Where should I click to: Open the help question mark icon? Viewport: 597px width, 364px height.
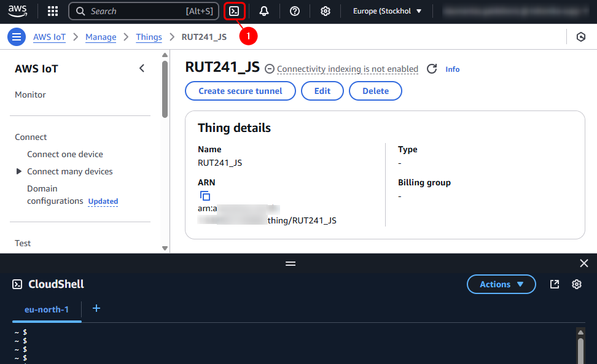pos(295,11)
